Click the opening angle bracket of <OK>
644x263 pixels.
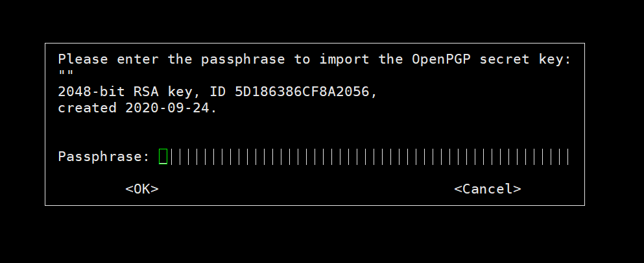tap(129, 189)
